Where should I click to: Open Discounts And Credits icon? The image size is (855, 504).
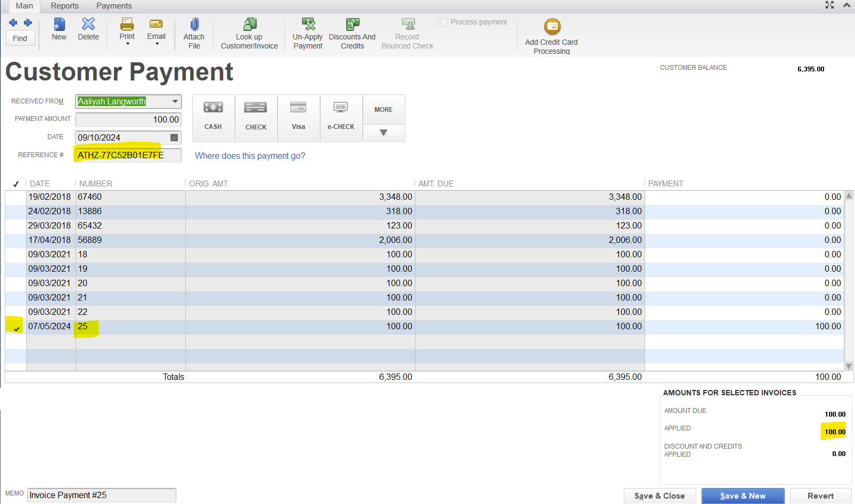pyautogui.click(x=352, y=25)
